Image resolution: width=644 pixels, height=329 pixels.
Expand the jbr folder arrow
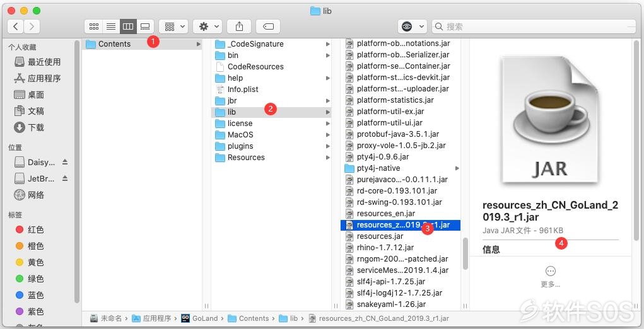tap(328, 100)
